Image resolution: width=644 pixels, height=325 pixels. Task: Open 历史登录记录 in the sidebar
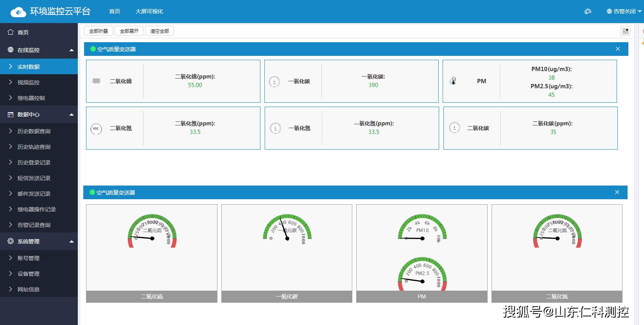click(x=39, y=162)
